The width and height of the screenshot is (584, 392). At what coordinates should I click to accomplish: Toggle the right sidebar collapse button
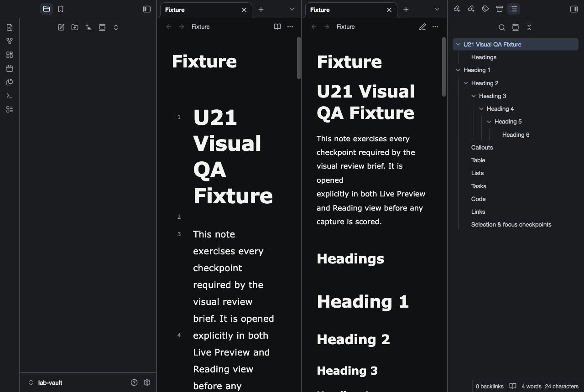(574, 9)
